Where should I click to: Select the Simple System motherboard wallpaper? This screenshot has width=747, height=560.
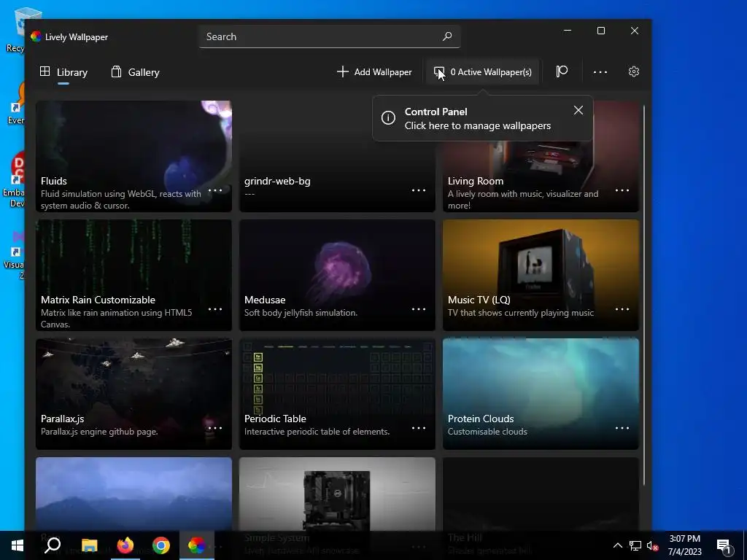pos(337,495)
